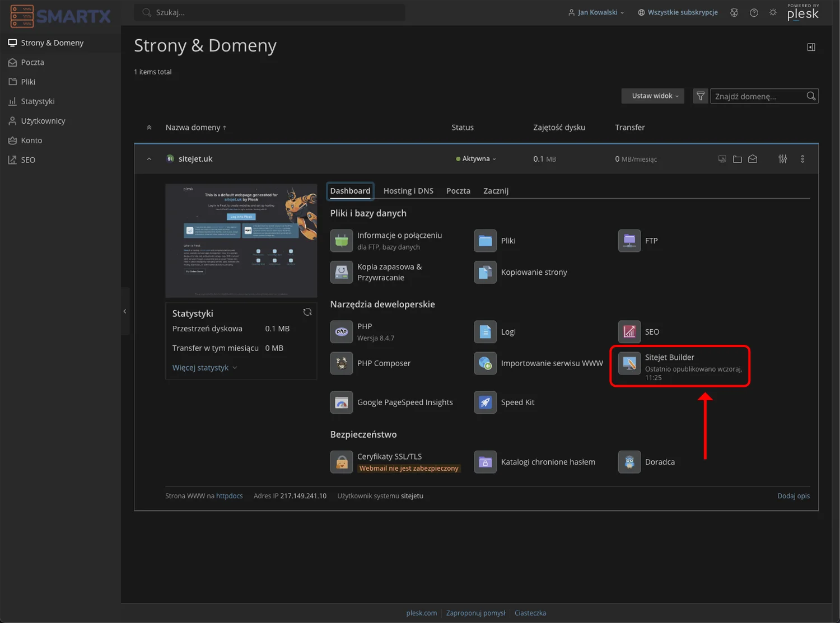Image resolution: width=840 pixels, height=623 pixels.
Task: Open the Ustaw widok dropdown
Action: click(x=652, y=96)
